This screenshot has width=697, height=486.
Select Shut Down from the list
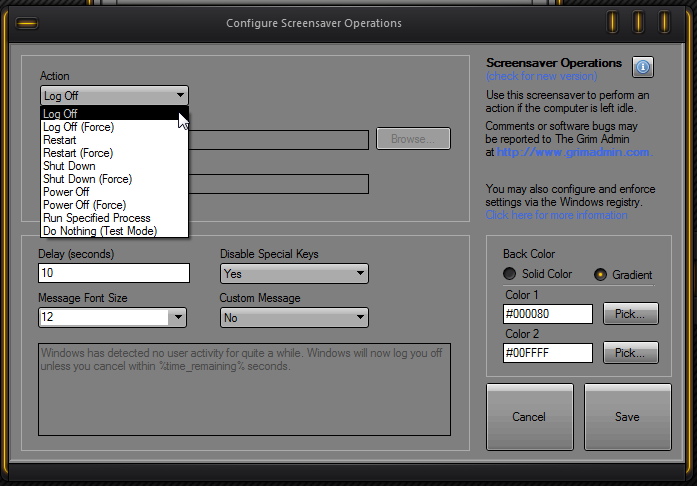tap(114, 166)
